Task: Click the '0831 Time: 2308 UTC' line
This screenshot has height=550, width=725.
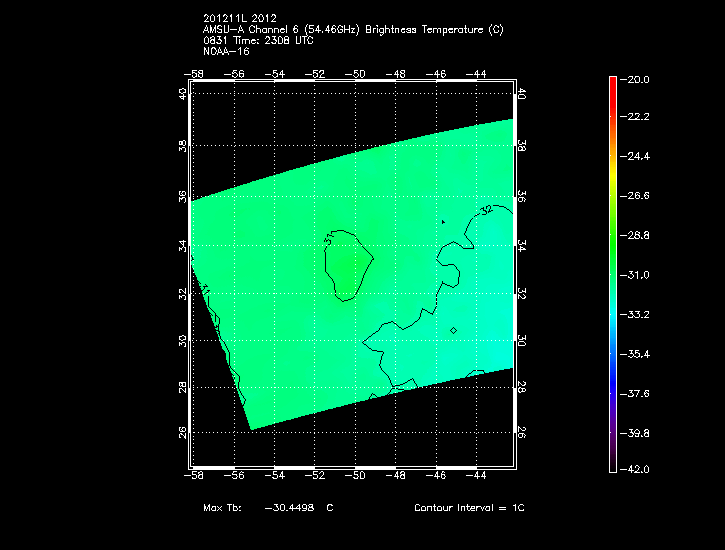Action: (x=260, y=40)
